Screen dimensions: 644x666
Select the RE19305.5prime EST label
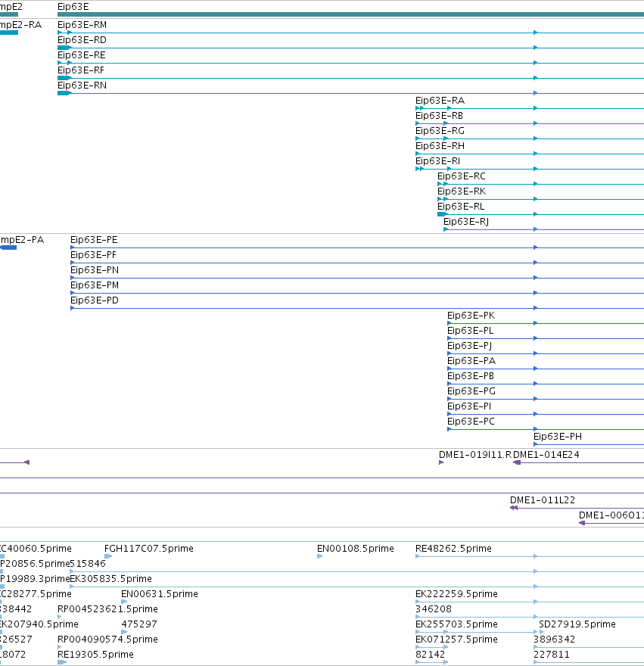coord(95,655)
